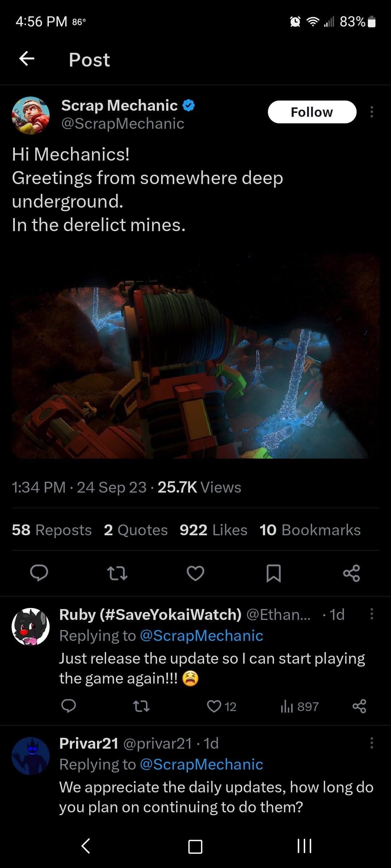Tap the back arrow beside Post
The width and height of the screenshot is (391, 868).
[x=27, y=59]
